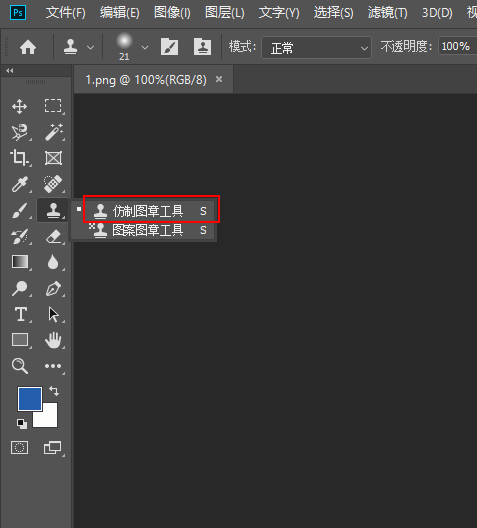Select the Crop tool
The width and height of the screenshot is (477, 528).
click(20, 158)
